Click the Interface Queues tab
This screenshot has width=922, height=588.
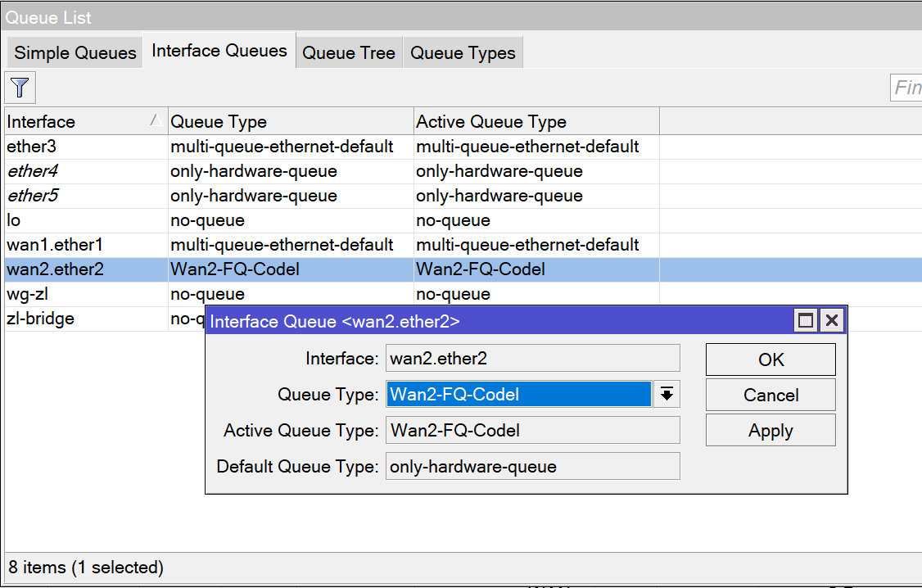(219, 51)
